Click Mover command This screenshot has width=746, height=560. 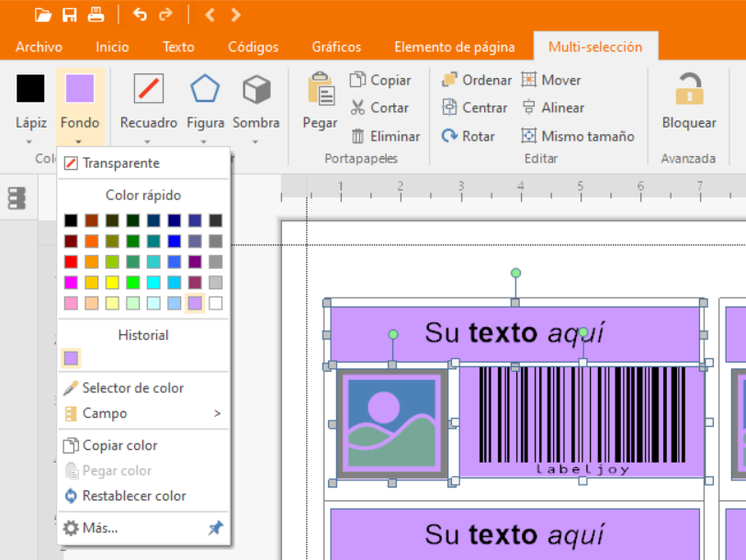coord(551,80)
